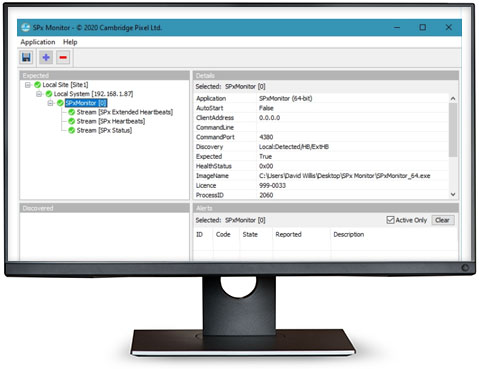Click the CommandPort value 4380

click(266, 137)
